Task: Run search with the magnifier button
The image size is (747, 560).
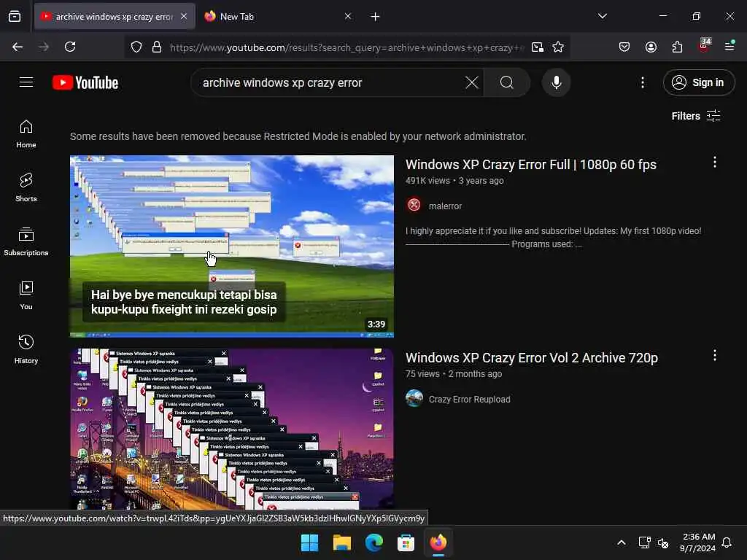Action: [507, 83]
